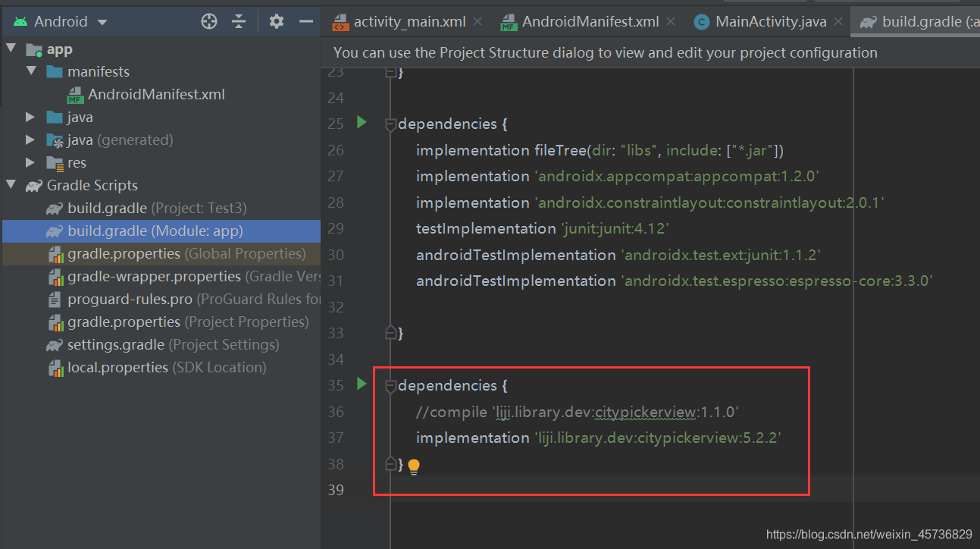Expand the res folder
The image size is (980, 549).
tap(29, 162)
